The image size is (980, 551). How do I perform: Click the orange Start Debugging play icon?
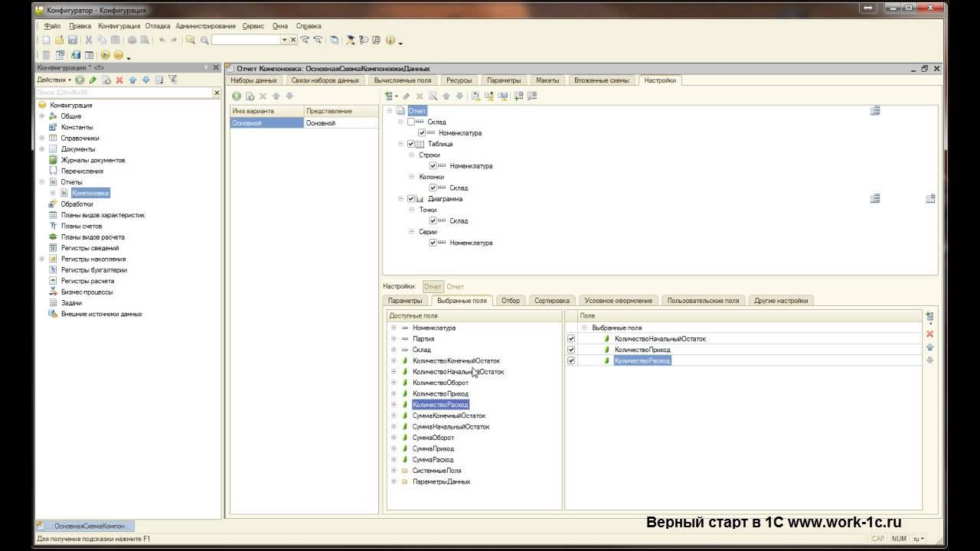click(x=106, y=55)
